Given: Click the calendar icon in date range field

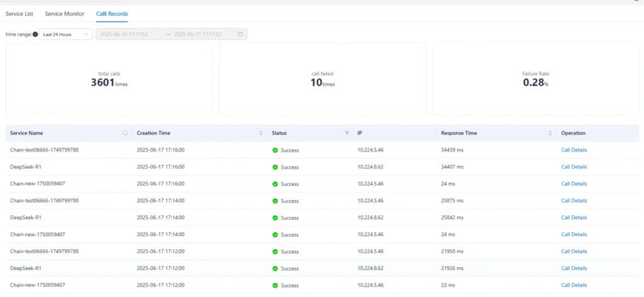Looking at the screenshot, I should click(x=240, y=35).
